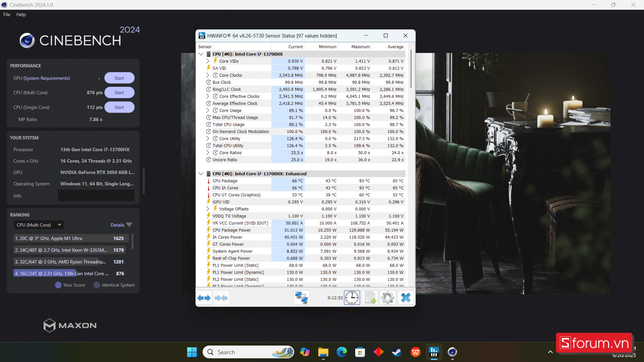This screenshot has height=362, width=644.
Task: Click the CPU Package thermometer icon
Action: tap(209, 181)
